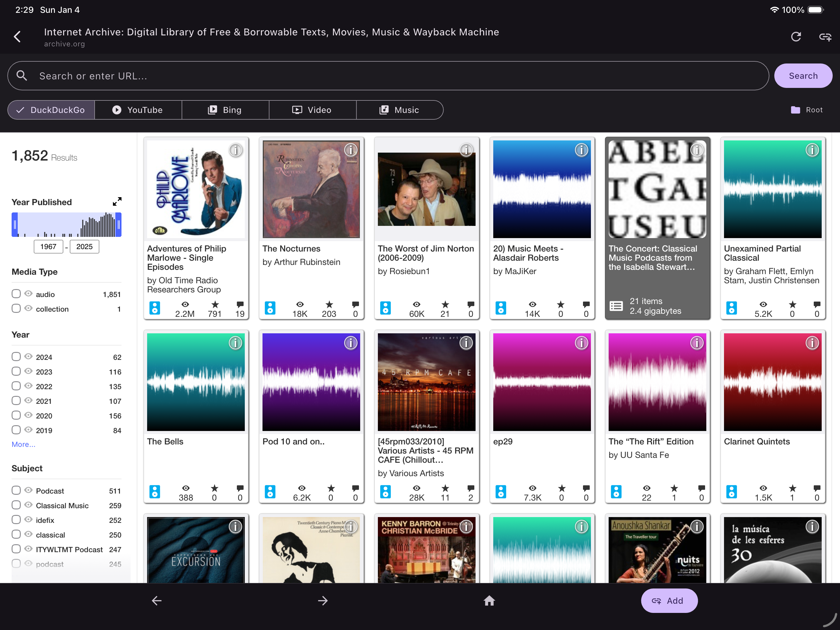The height and width of the screenshot is (630, 840).
Task: Check the audio media type checkbox
Action: [16, 294]
